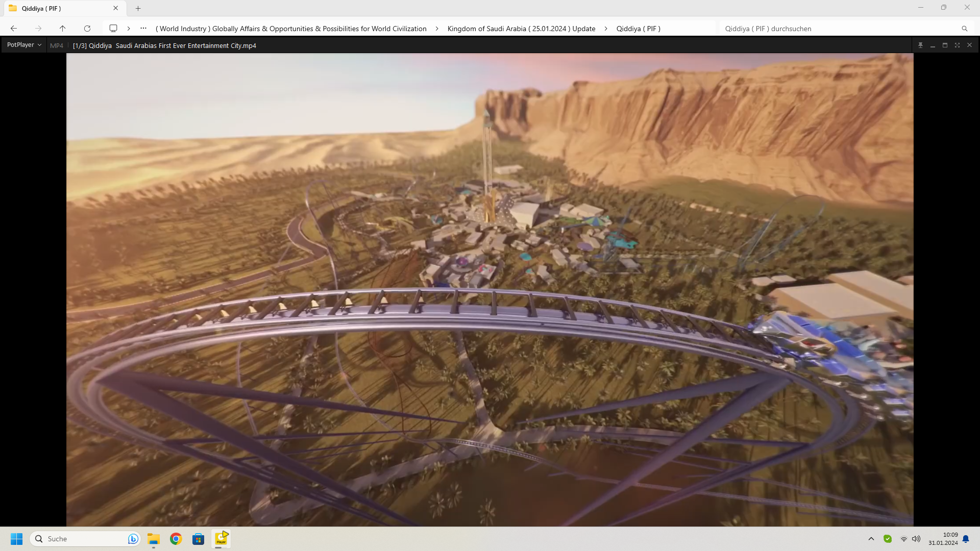This screenshot has height=551, width=980.
Task: Close the Qiddiya ( PIF ) tab
Action: [115, 8]
